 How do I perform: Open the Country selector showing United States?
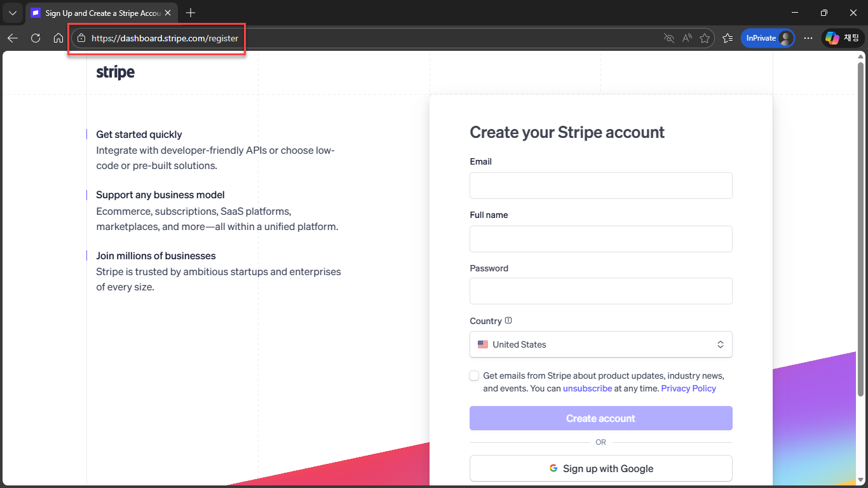point(600,344)
